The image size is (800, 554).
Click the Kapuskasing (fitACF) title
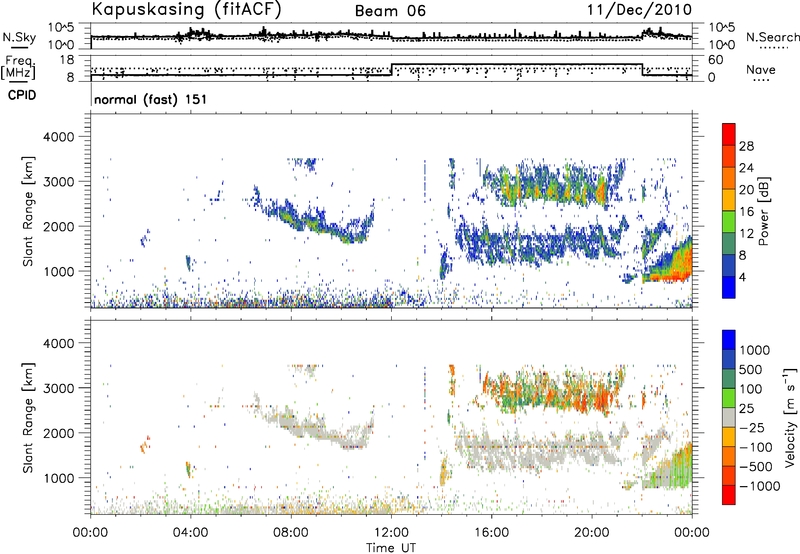click(x=186, y=9)
